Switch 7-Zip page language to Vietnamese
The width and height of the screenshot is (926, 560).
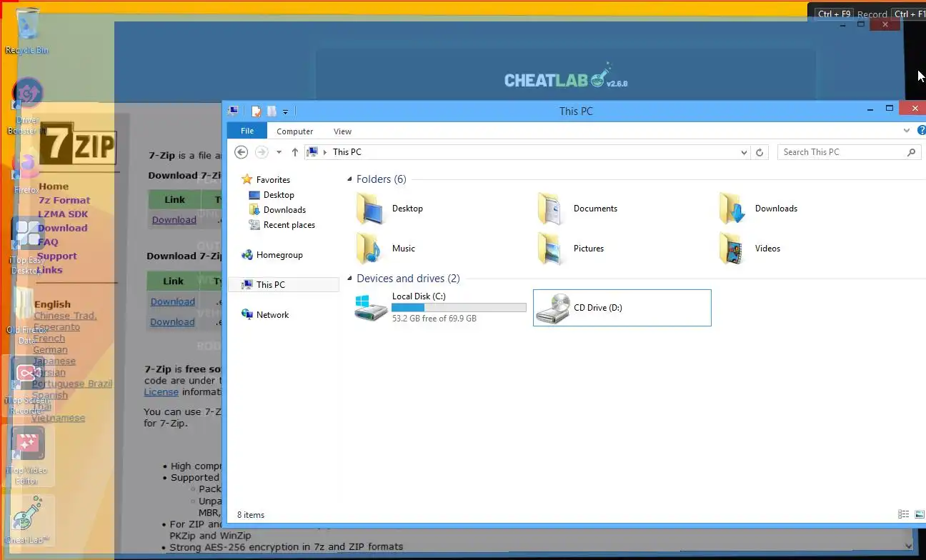point(59,418)
